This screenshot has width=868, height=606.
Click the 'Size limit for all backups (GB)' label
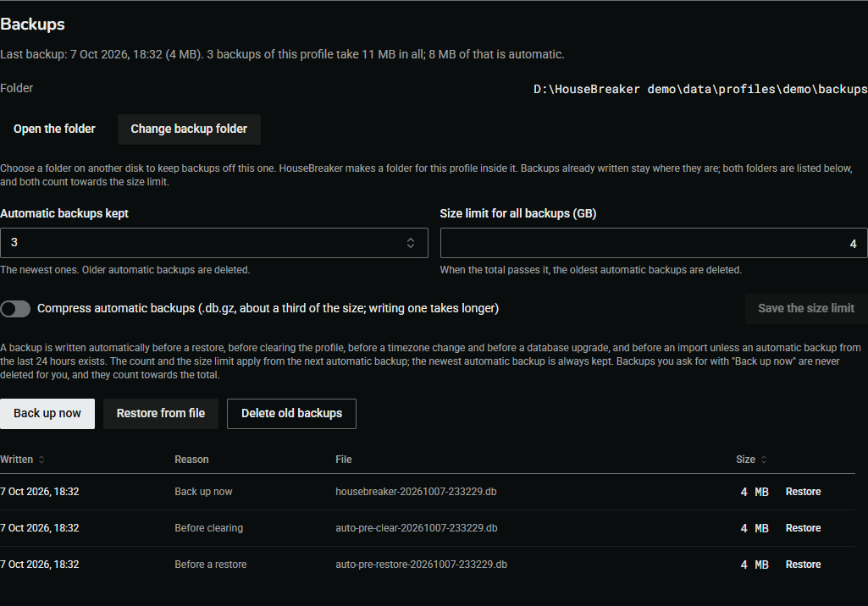pos(518,213)
